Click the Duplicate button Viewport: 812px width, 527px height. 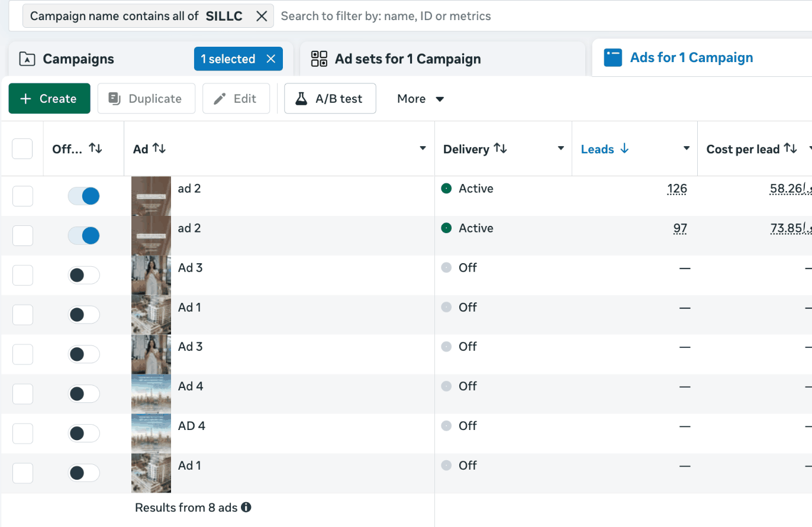pos(146,98)
